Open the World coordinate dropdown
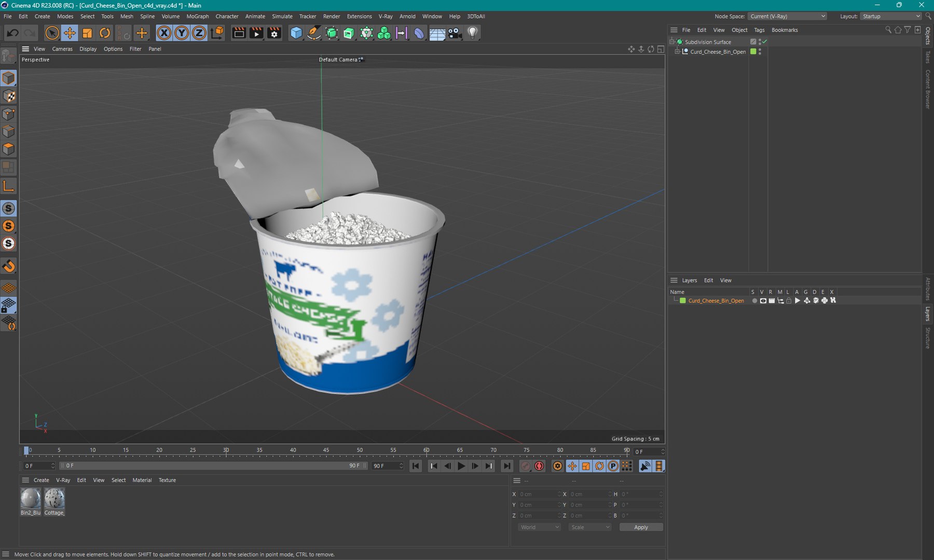The height and width of the screenshot is (560, 934). (x=540, y=527)
